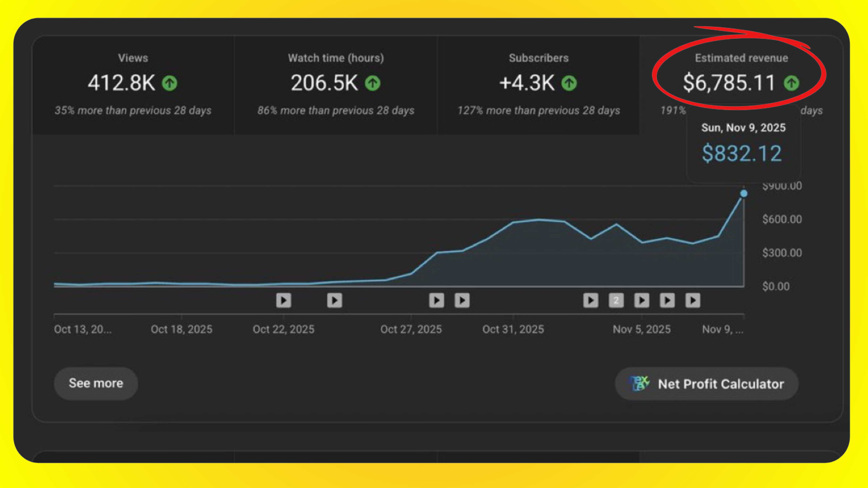Click the video marker right of Nov 5
Image resolution: width=868 pixels, height=488 pixels.
667,300
